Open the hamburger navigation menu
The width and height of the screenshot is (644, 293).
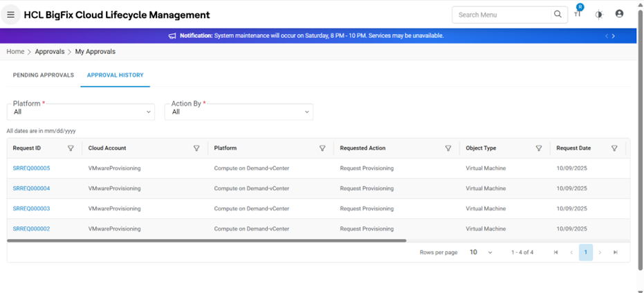click(10, 15)
